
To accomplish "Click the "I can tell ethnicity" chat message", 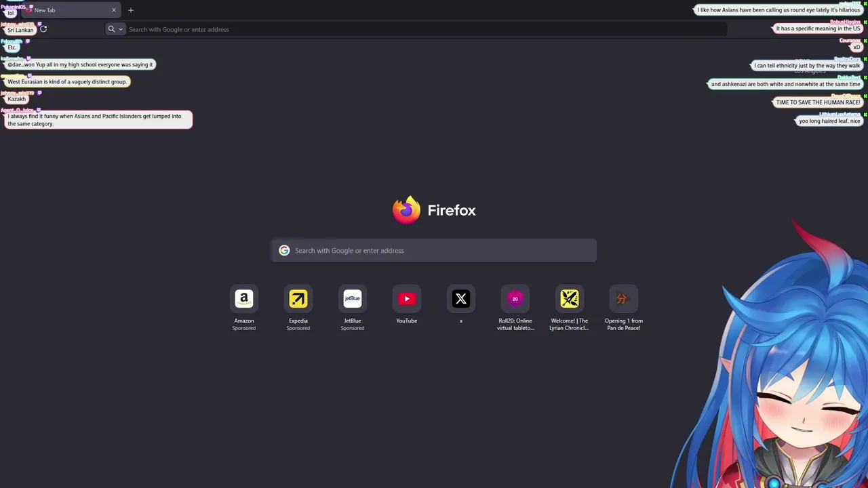I will tap(807, 66).
